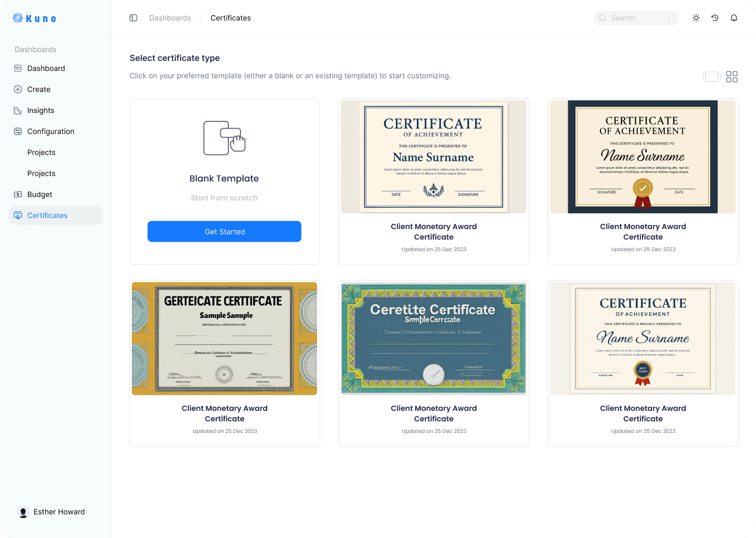Click the Certificates sidebar icon
This screenshot has height=538, width=756.
[x=18, y=215]
